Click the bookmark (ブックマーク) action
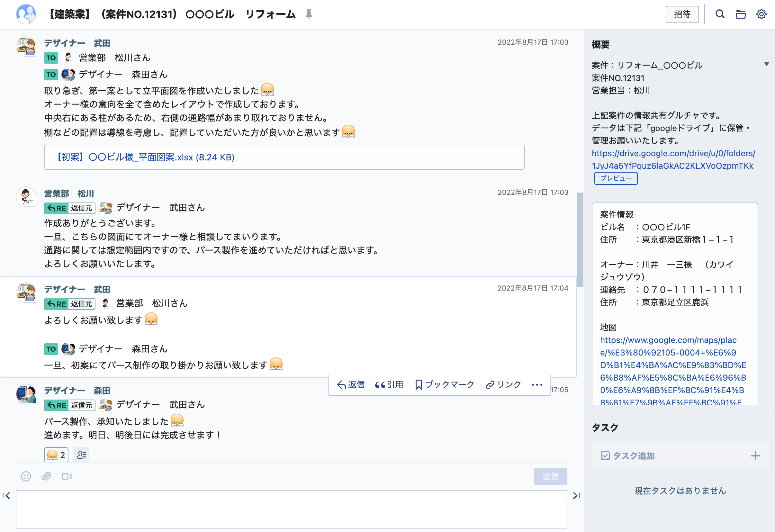The image size is (775, 532). 445,384
